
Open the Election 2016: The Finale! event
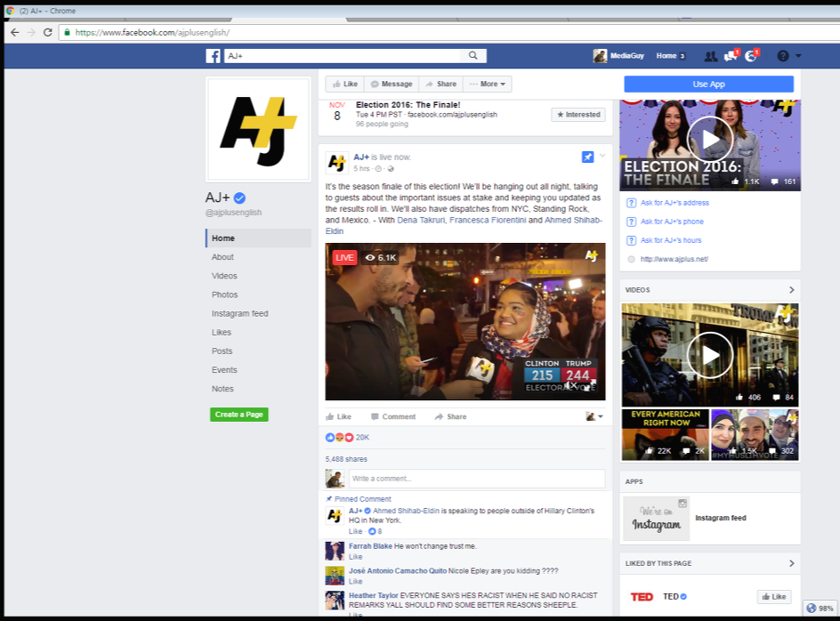408,105
